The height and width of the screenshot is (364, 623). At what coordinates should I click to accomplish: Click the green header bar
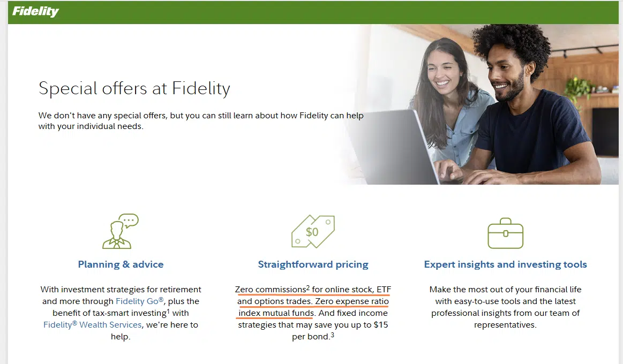(x=313, y=12)
